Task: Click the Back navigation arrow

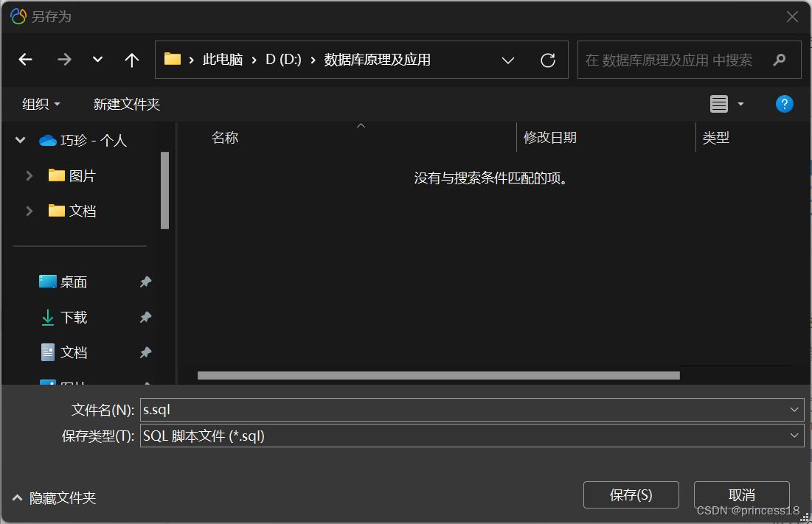Action: point(25,60)
